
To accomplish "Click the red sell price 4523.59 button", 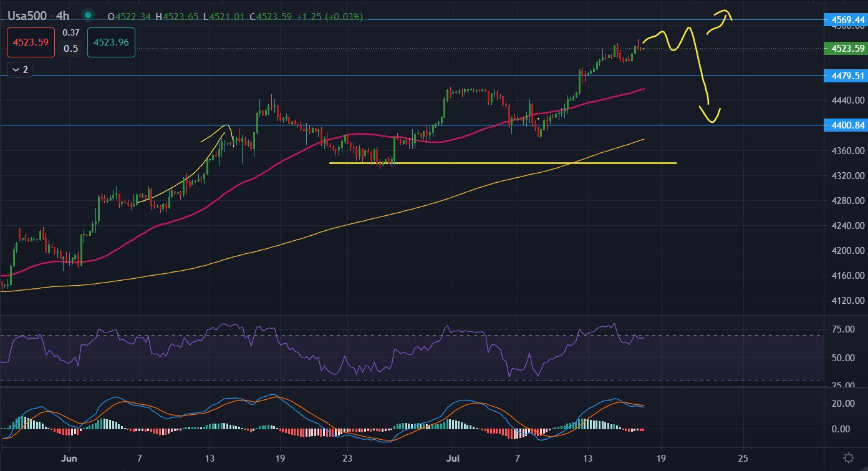I will point(27,43).
